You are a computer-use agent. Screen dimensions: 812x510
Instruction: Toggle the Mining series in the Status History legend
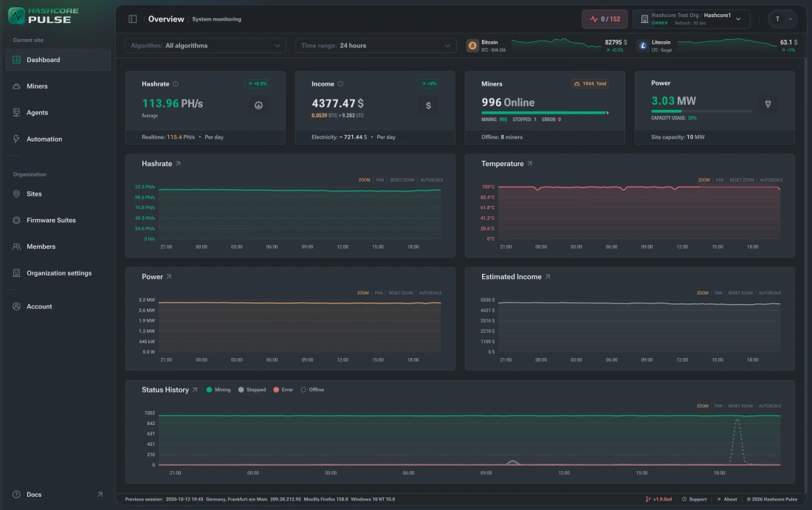click(x=219, y=390)
